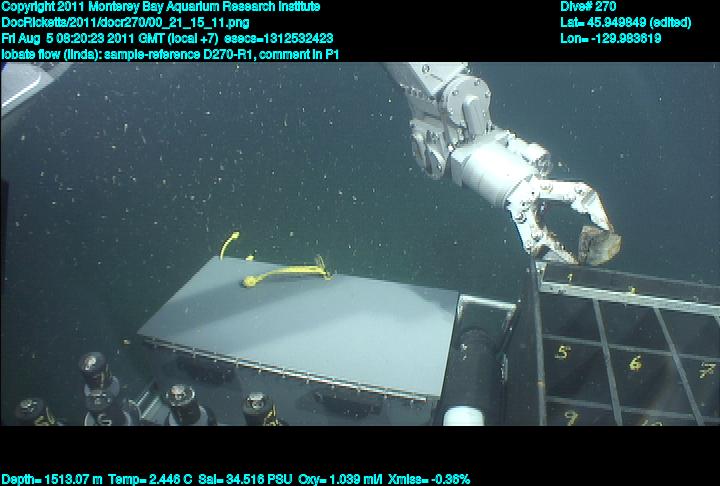Click the lobate flow sample-reference annotation
The image size is (720, 486).
[x=170, y=54]
